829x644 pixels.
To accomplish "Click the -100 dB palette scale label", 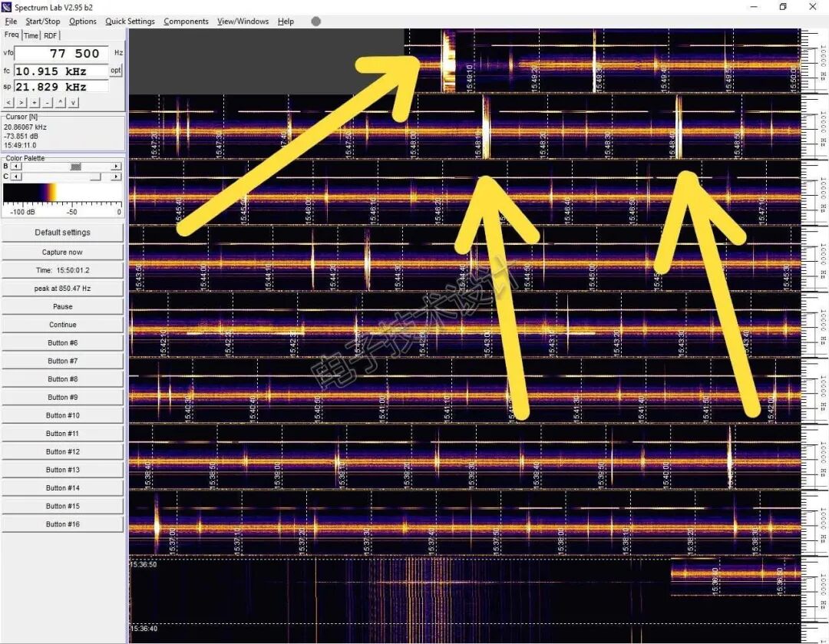I will tap(22, 212).
